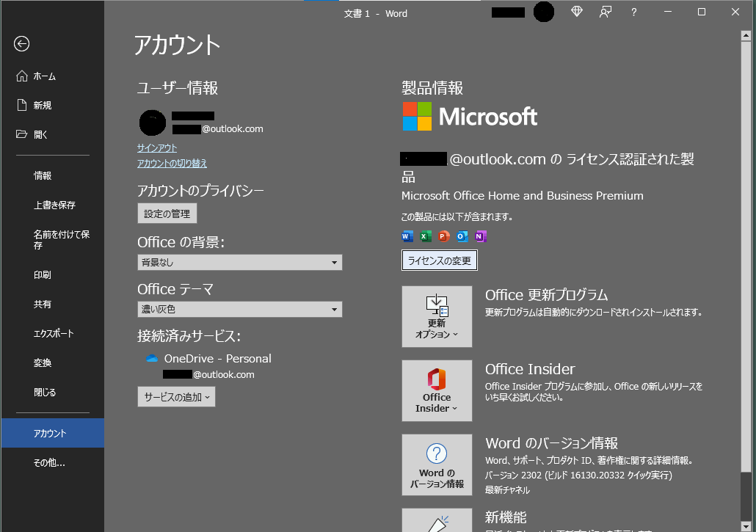Expand the Office の背景 combo box
The width and height of the screenshot is (756, 532).
pos(239,263)
